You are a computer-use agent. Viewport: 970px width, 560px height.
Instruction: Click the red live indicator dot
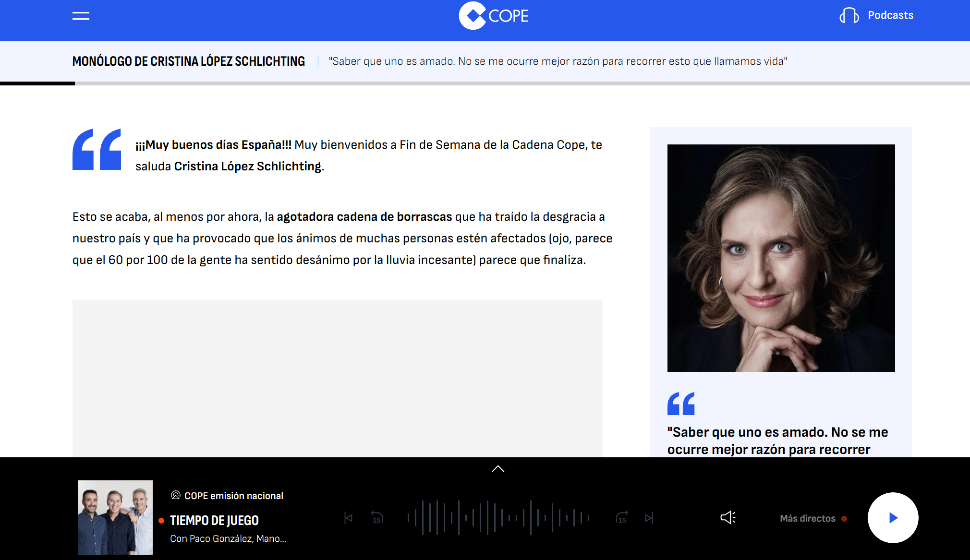(161, 521)
